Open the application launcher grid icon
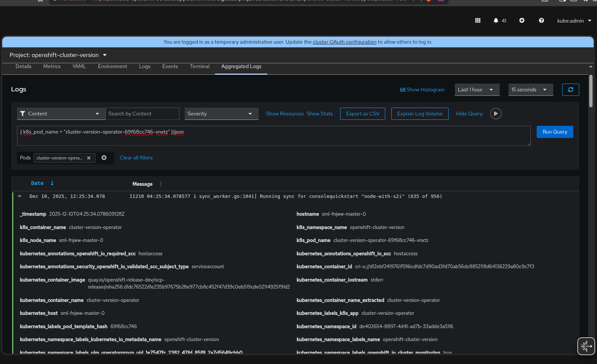Viewport: 597px width, 364px height. (477, 21)
